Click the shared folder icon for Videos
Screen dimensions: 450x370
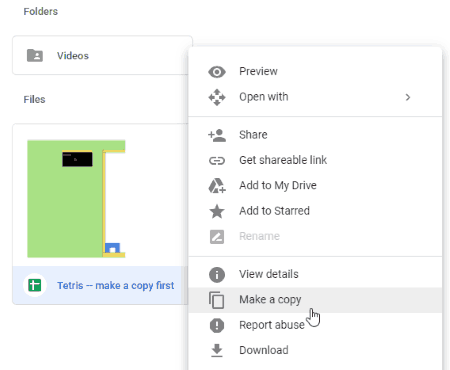35,55
